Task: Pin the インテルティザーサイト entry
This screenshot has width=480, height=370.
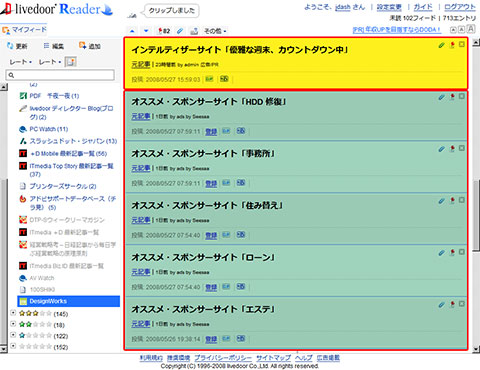Action: [x=452, y=45]
